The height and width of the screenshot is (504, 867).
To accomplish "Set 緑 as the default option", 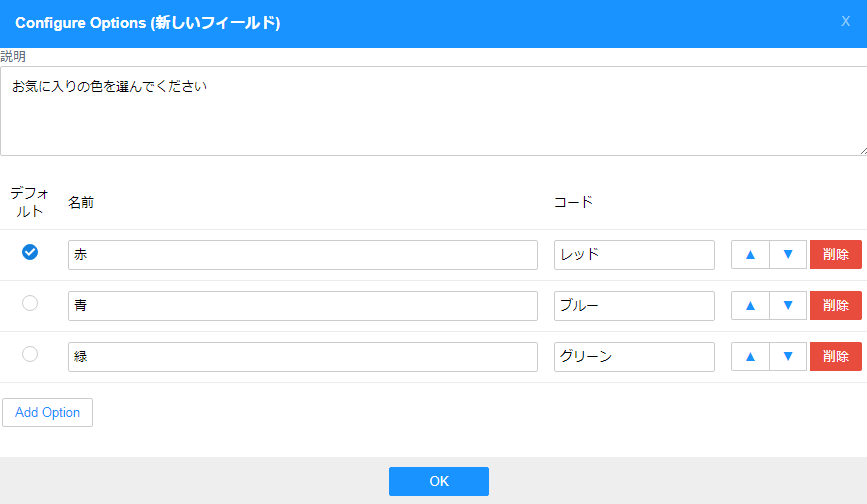I will (30, 354).
